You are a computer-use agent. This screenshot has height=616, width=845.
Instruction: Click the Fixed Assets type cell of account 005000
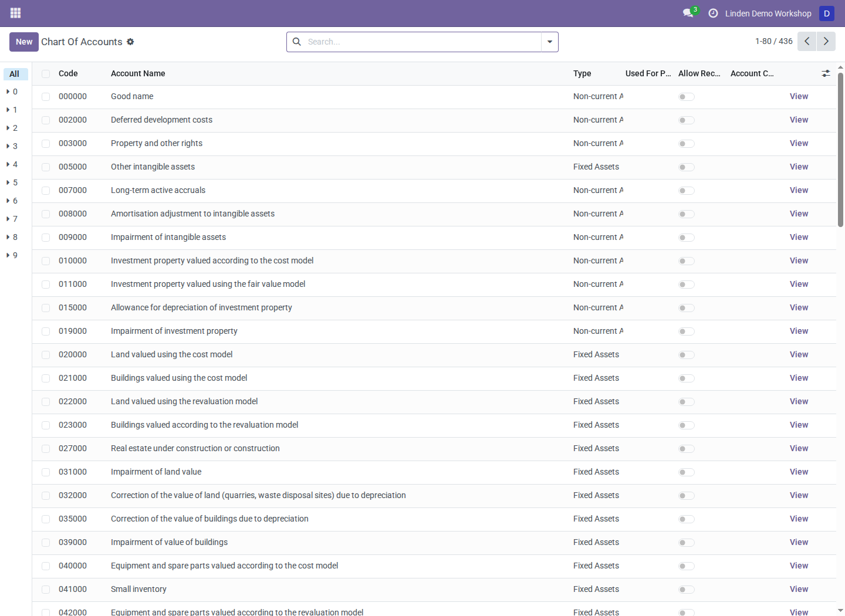(x=596, y=167)
